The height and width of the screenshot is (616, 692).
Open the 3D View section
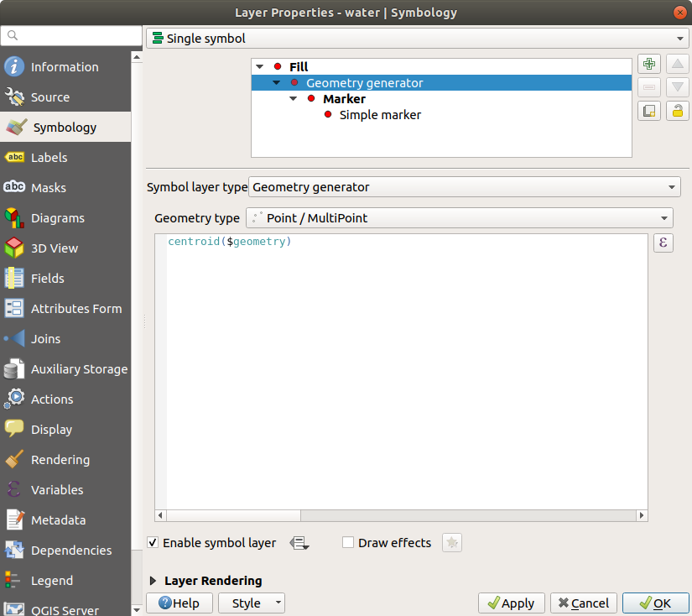[x=54, y=248]
